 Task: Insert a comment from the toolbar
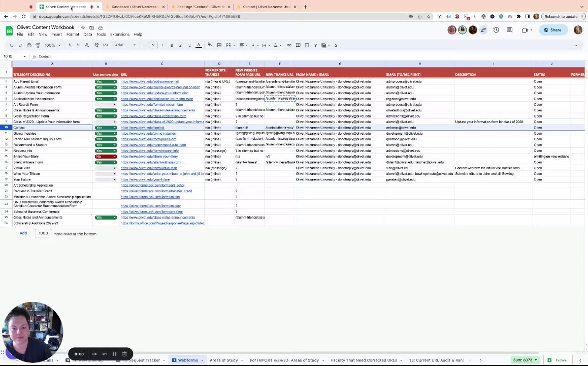(298, 45)
